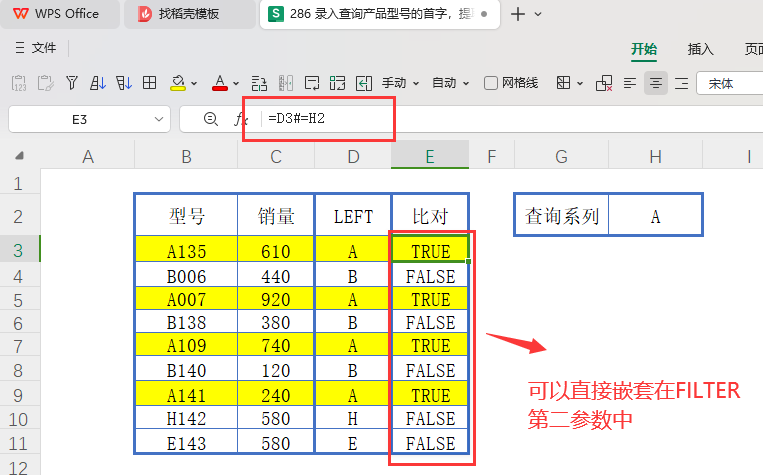Click the 型号 header cell
Viewport: 763px width, 475px height.
click(x=186, y=216)
